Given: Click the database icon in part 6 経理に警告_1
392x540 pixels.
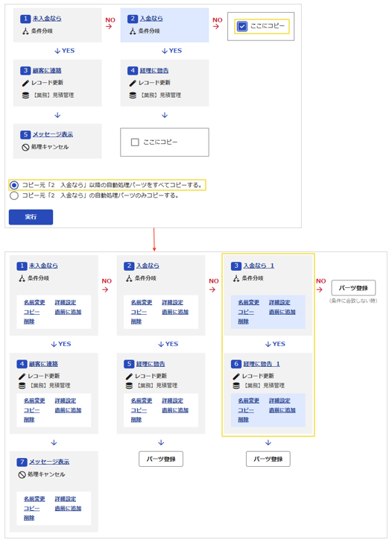Looking at the screenshot, I should [236, 386].
